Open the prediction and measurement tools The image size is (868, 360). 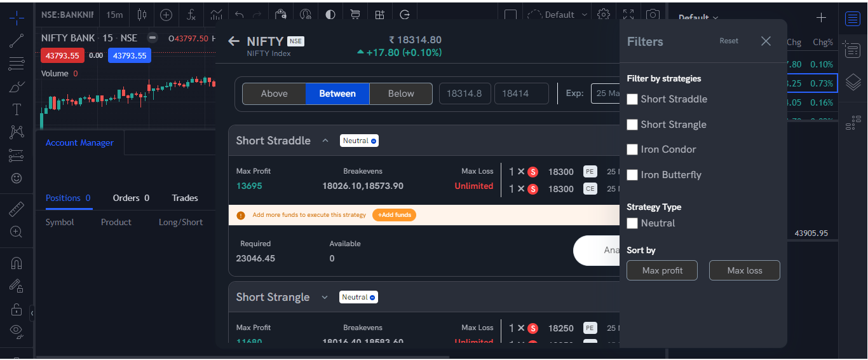(x=17, y=155)
